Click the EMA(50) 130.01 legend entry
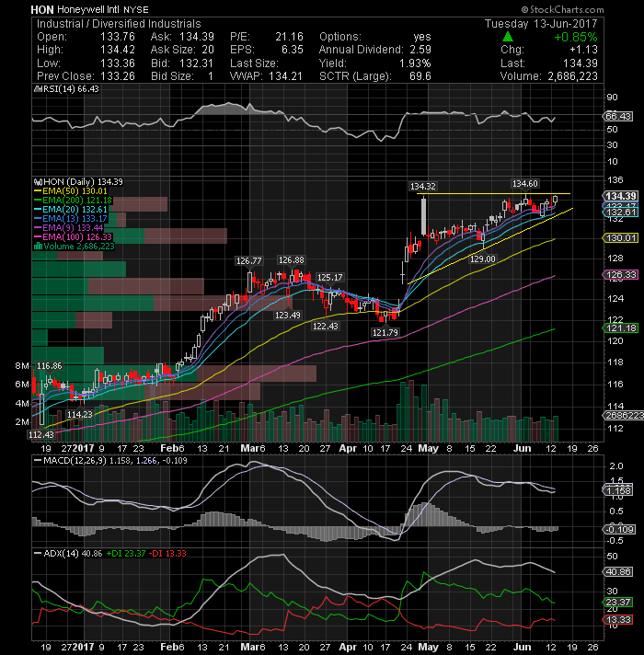Image resolution: width=644 pixels, height=655 pixels. (71, 191)
